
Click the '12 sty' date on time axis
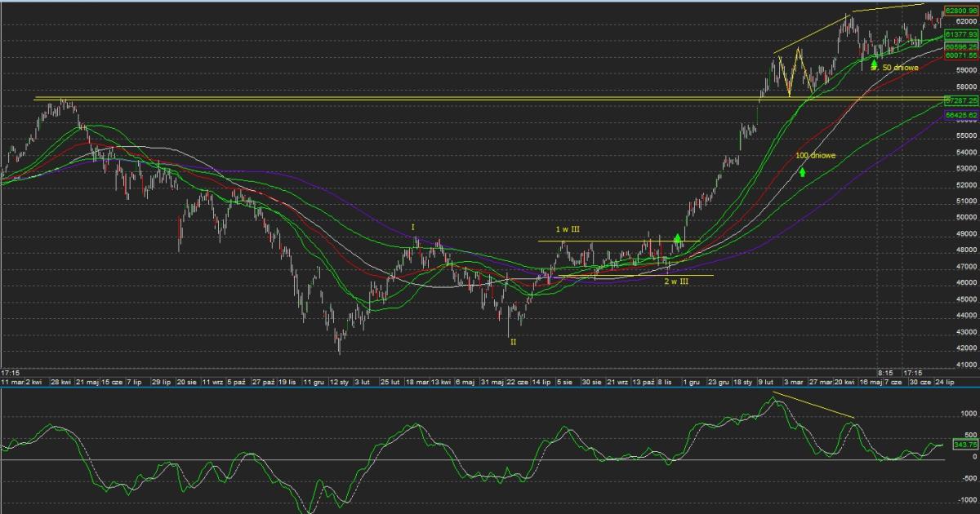pyautogui.click(x=340, y=381)
